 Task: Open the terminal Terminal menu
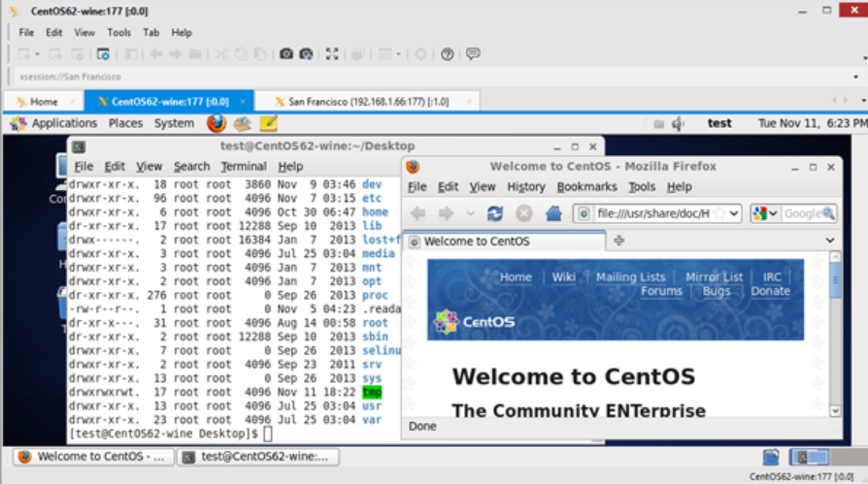[x=244, y=167]
